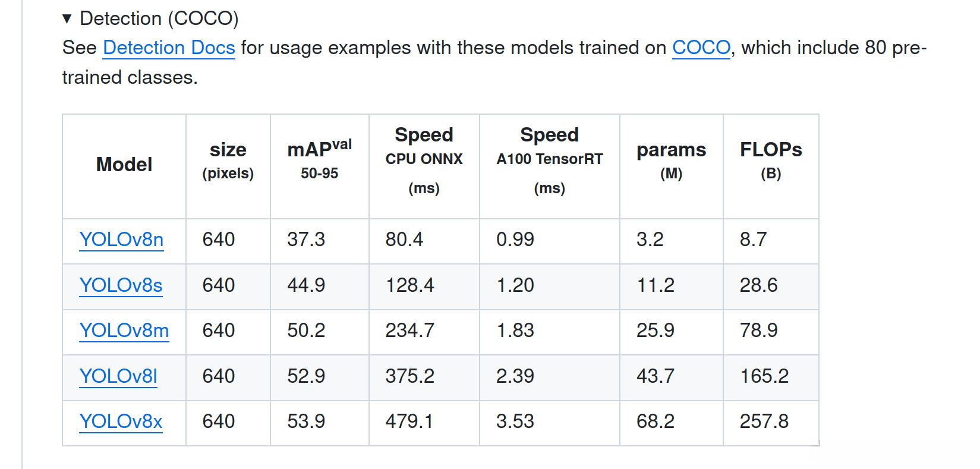Click the 479.1 CPU speed cell
980x469 pixels.
[409, 421]
